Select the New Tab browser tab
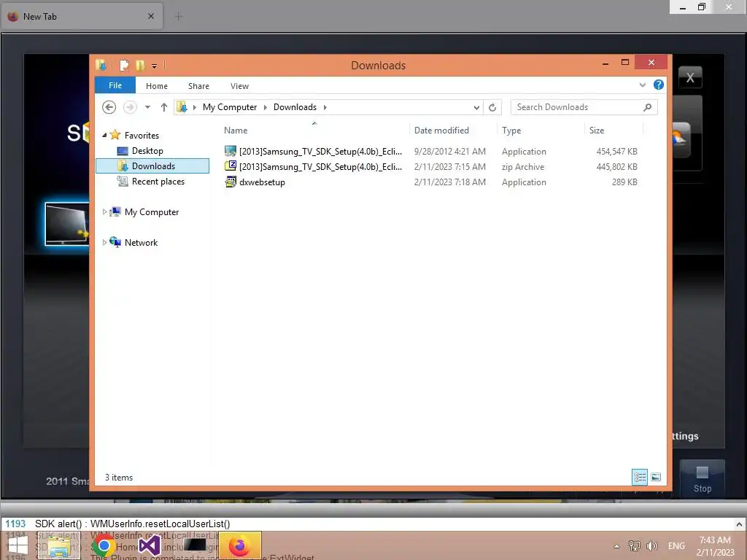747x560 pixels. pyautogui.click(x=82, y=17)
